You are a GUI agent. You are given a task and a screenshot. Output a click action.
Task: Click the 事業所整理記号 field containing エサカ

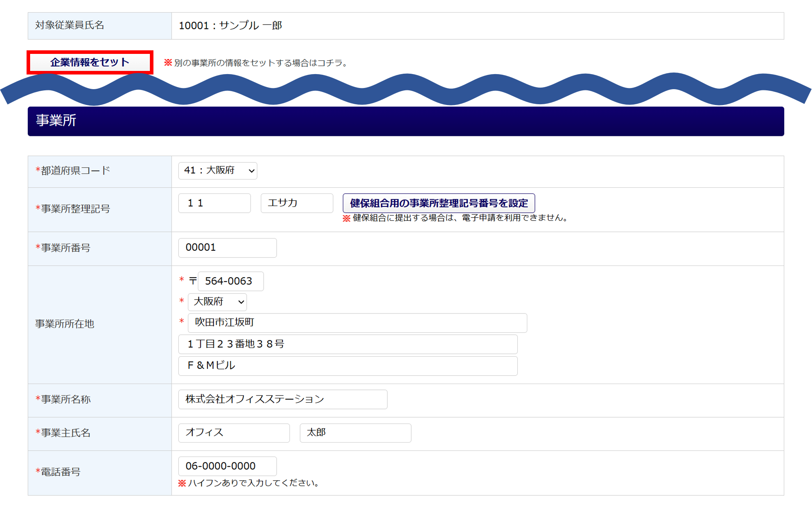pos(297,203)
